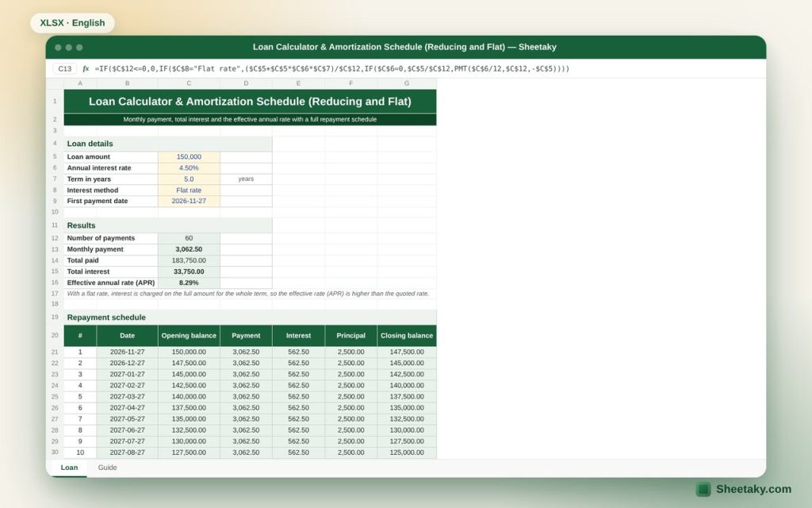Select Loan amount value 150,000

189,156
